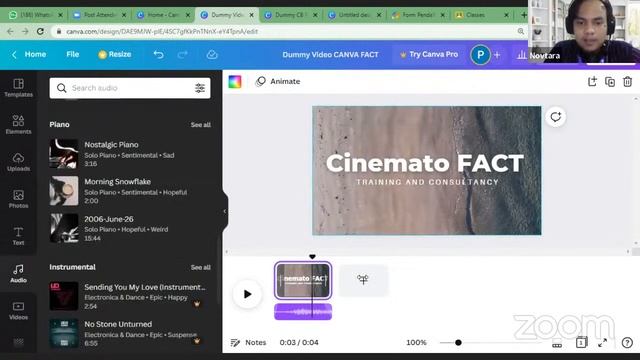Switch to the Form Pendaftaran browser tab

tap(418, 15)
